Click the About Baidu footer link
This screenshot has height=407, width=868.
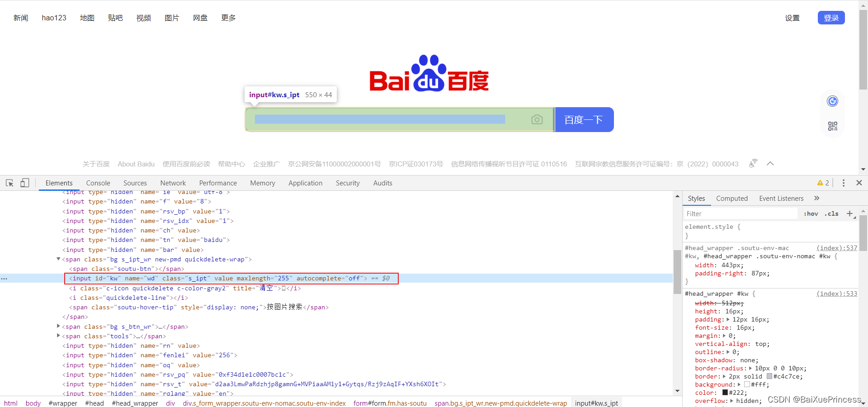click(136, 164)
